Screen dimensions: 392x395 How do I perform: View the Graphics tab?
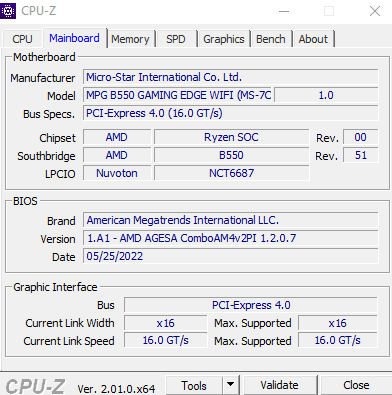point(224,39)
